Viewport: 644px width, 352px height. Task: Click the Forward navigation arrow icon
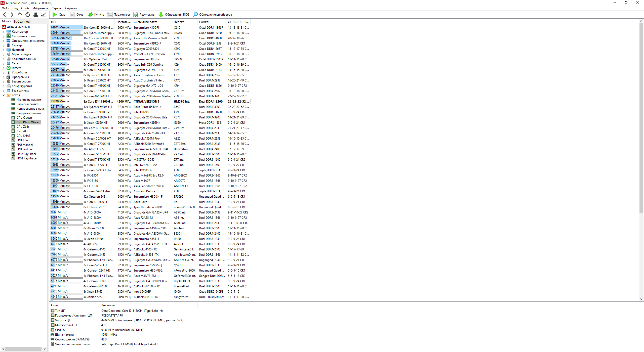click(12, 15)
